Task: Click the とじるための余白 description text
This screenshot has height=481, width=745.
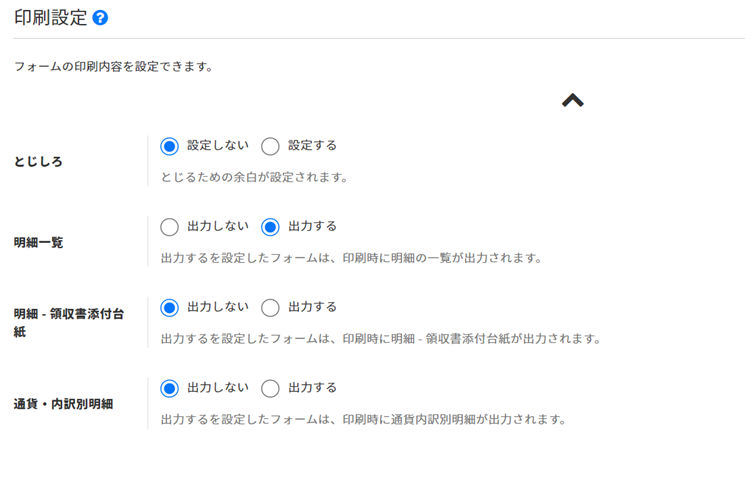Action: pos(254,177)
